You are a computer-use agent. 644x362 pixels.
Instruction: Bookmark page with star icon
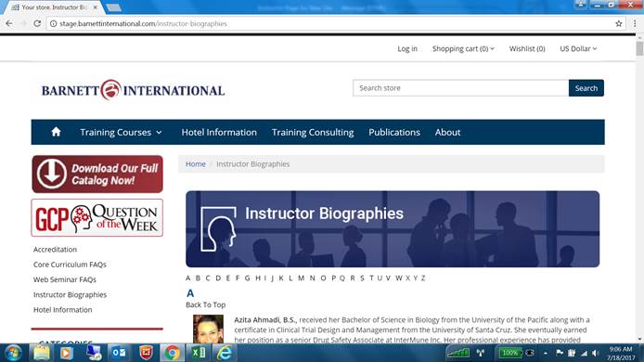[x=619, y=23]
